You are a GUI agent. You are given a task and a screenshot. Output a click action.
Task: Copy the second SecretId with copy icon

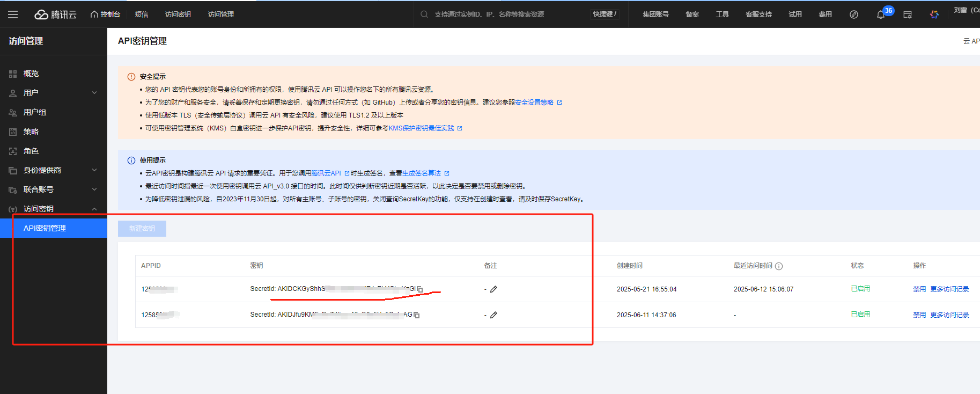point(417,315)
